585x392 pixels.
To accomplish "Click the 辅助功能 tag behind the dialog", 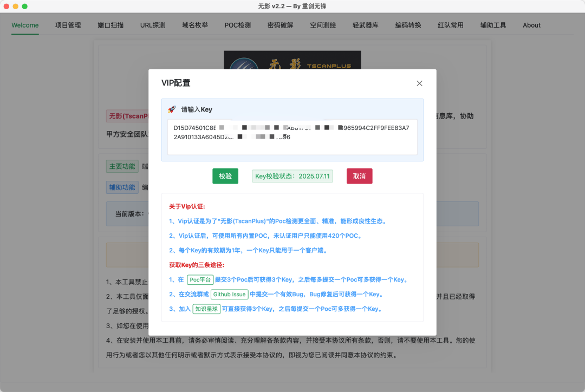I will (x=122, y=187).
